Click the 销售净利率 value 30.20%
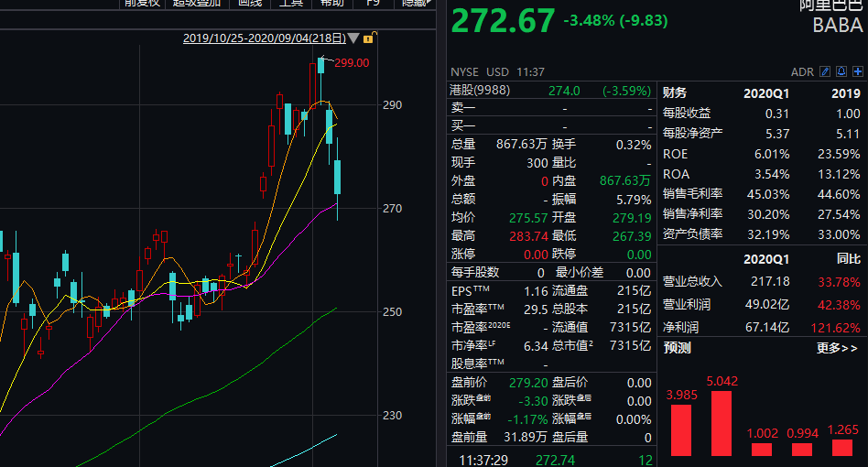868x467 pixels. (768, 214)
